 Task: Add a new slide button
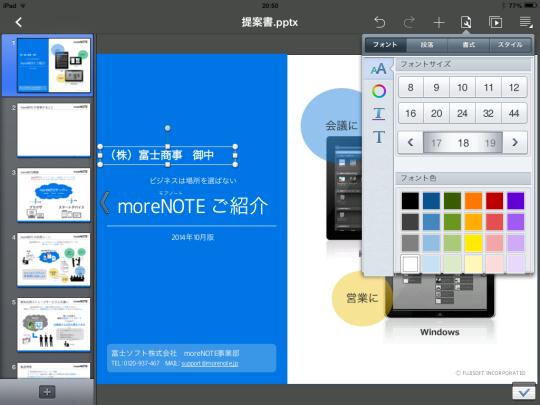47,392
